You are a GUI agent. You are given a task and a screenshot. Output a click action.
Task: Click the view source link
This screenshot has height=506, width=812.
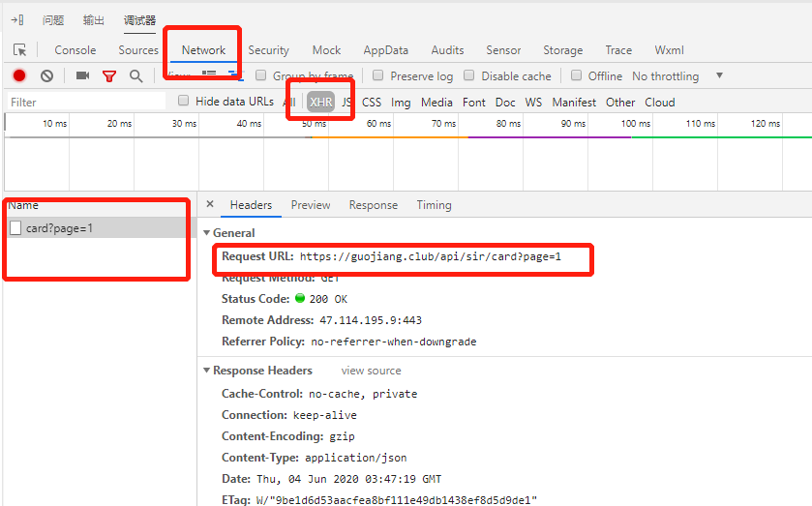click(x=371, y=371)
